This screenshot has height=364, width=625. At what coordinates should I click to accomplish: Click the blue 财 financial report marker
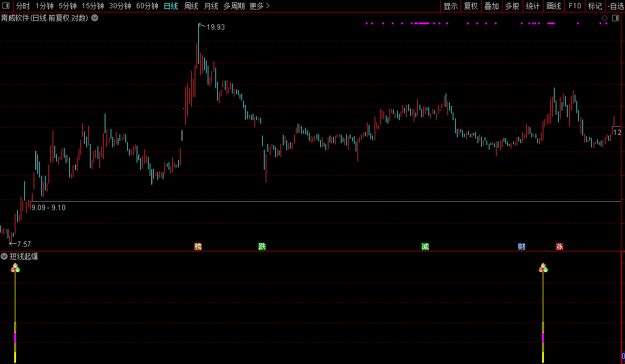[522, 246]
